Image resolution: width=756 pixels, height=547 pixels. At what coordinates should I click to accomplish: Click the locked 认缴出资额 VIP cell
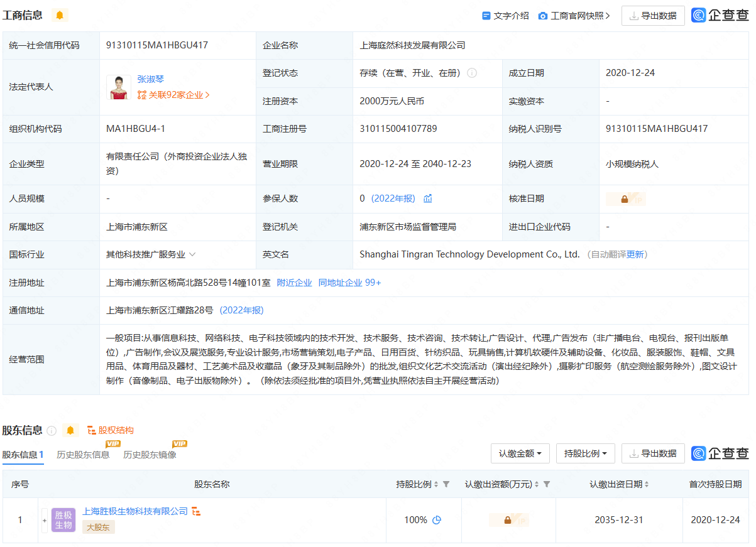pyautogui.click(x=508, y=520)
